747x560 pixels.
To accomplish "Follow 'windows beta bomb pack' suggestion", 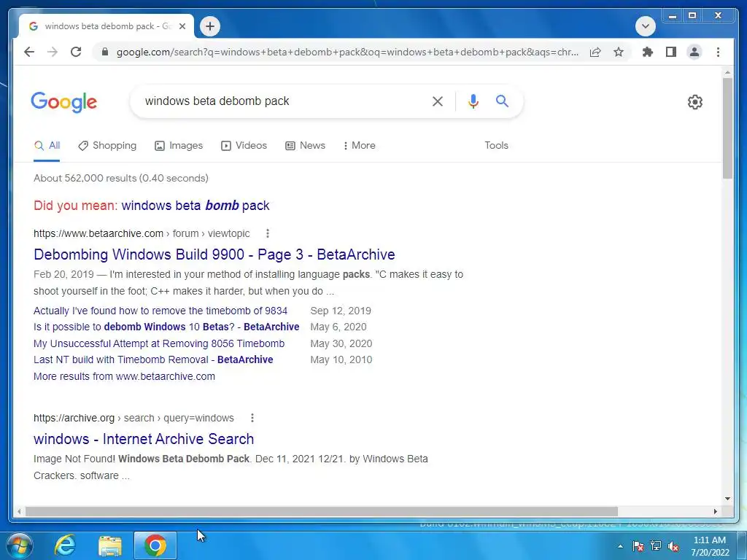I will point(196,206).
